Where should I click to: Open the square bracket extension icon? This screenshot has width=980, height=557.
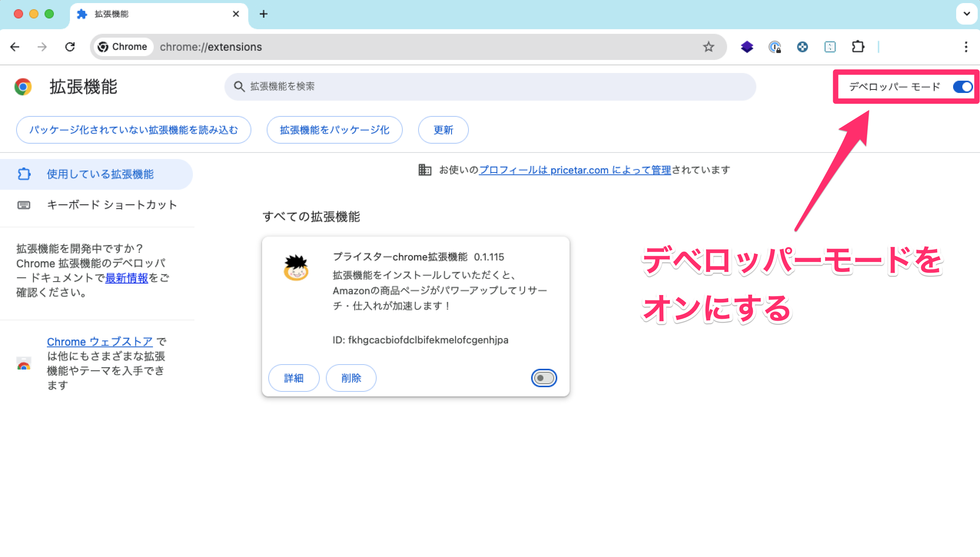tap(830, 47)
